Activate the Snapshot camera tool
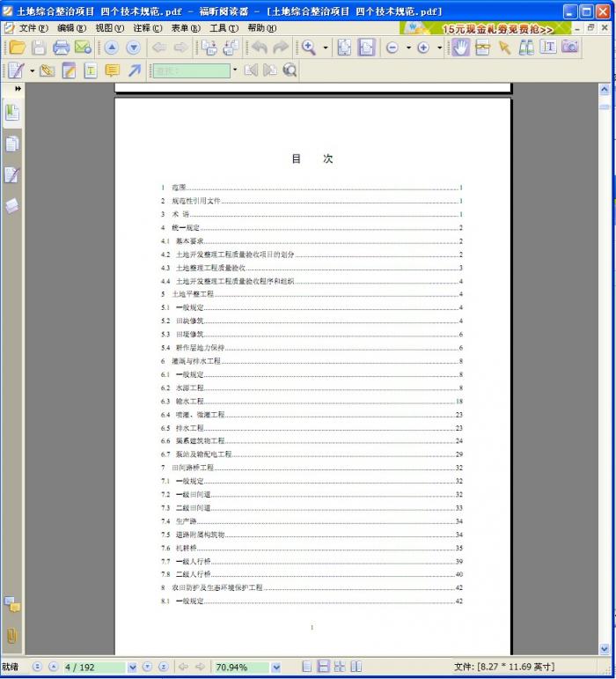The image size is (616, 679). pyautogui.click(x=570, y=48)
